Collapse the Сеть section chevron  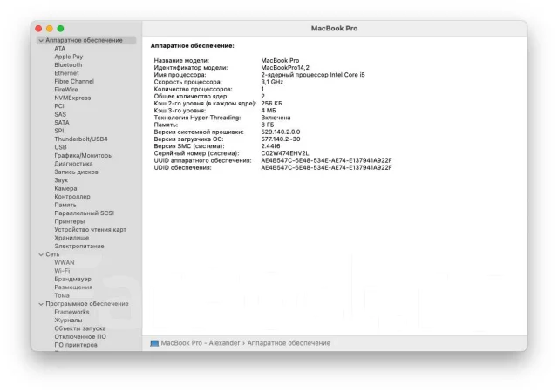pyautogui.click(x=41, y=254)
